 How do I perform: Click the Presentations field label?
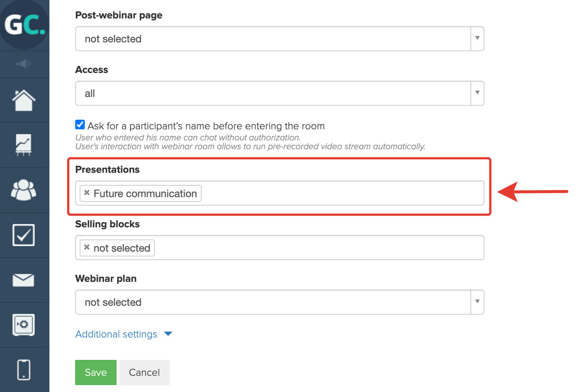(107, 169)
